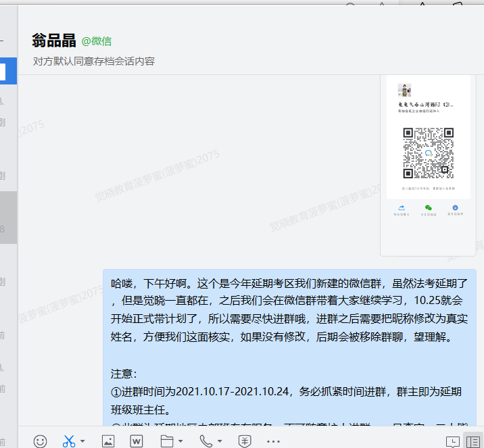
Task: Expand the phone call options arrow
Action: point(220,441)
